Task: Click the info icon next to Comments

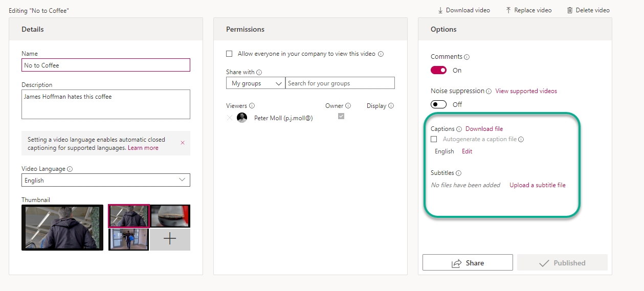Action: [467, 57]
